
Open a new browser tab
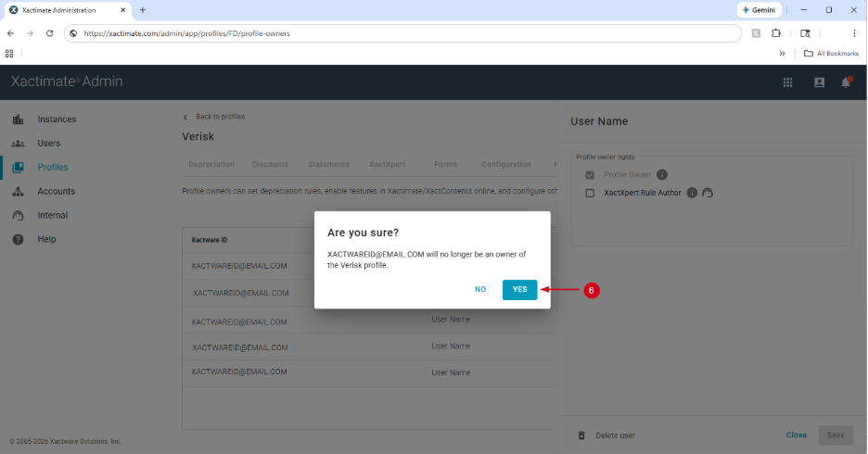pos(142,10)
